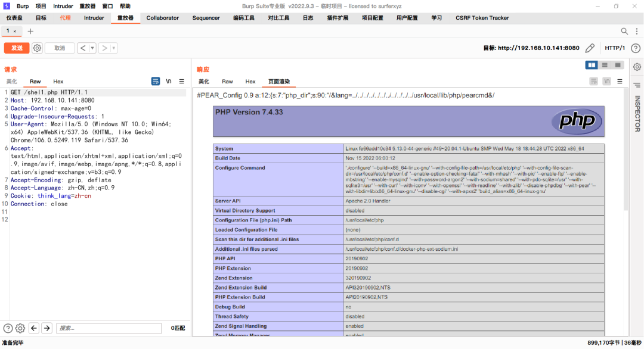The height and width of the screenshot is (349, 644).
Task: Expand the forward history dropdown arrow
Action: (x=114, y=48)
